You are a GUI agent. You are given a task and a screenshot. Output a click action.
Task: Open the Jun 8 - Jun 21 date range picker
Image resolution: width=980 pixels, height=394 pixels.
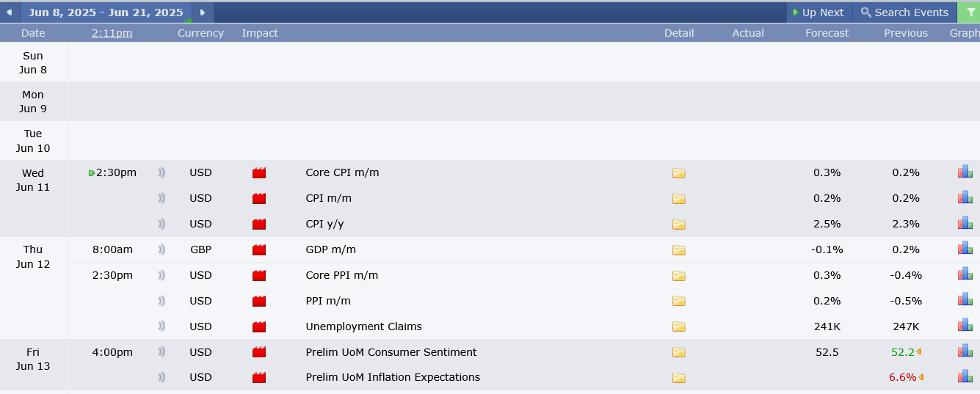106,12
